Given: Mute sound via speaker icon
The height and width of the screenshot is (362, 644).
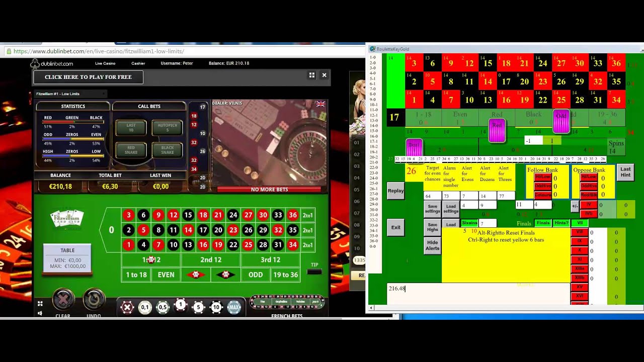Looking at the screenshot, I should (40, 313).
